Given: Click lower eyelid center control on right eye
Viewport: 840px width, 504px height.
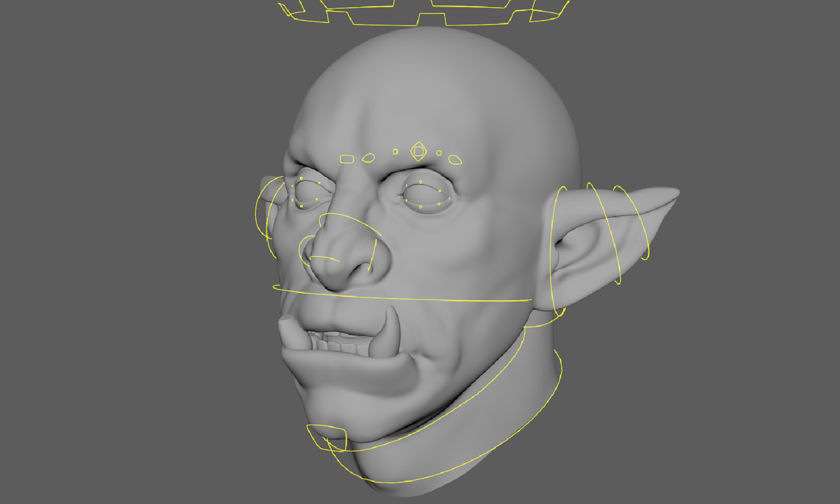Looking at the screenshot, I should click(x=420, y=207).
